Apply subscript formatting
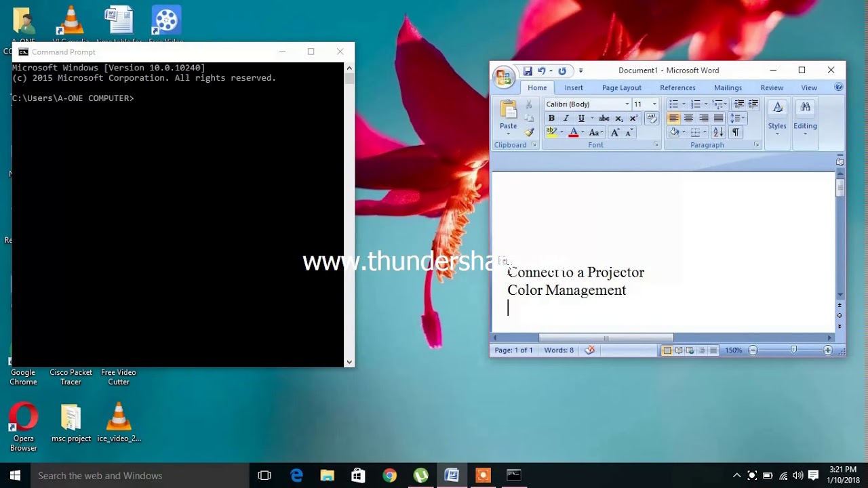 coord(618,118)
